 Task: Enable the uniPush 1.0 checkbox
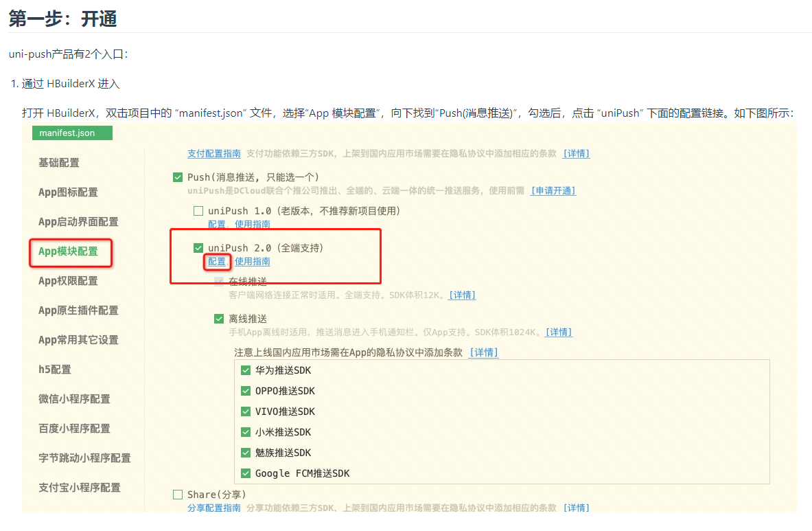pos(198,211)
